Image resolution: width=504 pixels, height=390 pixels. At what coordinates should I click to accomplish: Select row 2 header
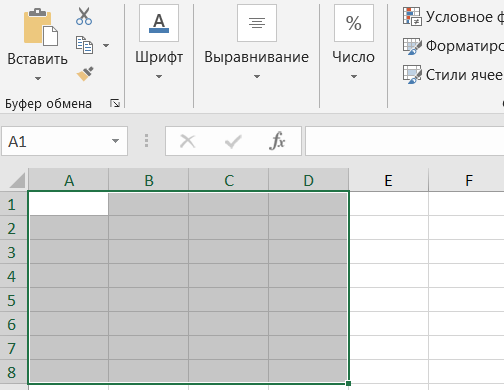(13, 228)
